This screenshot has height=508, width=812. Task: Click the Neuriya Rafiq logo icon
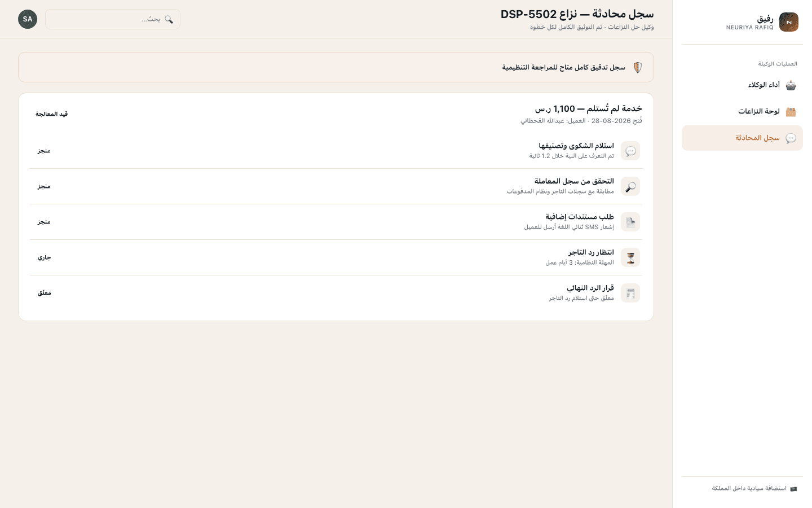coord(789,22)
